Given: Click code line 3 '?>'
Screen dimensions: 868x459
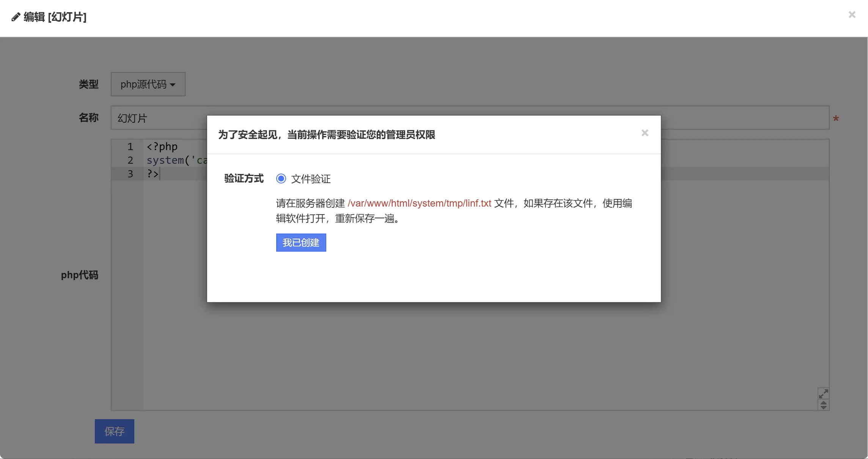Looking at the screenshot, I should (153, 174).
